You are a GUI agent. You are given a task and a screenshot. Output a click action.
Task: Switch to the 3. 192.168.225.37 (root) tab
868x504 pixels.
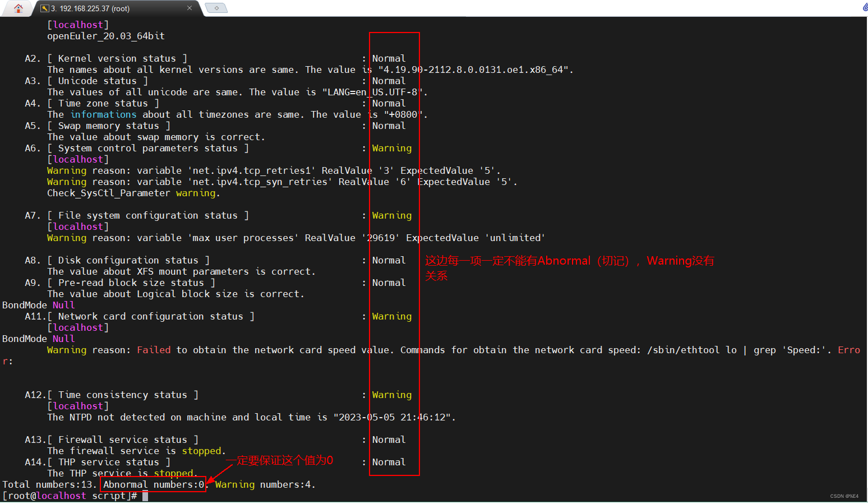[101, 8]
